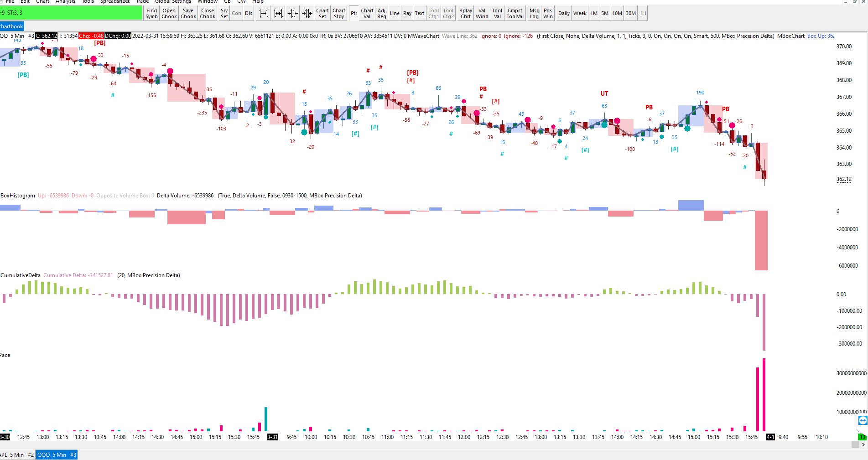Switch chart to the 30M timeframe
This screenshot has width=868, height=460.
pos(631,13)
